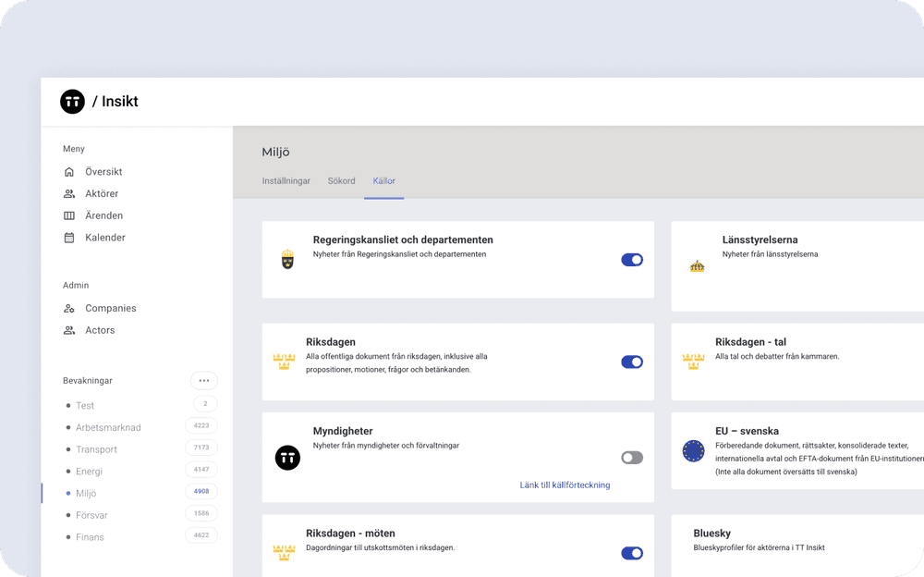The image size is (924, 577).
Task: Open the Transport bevakning
Action: click(x=96, y=449)
